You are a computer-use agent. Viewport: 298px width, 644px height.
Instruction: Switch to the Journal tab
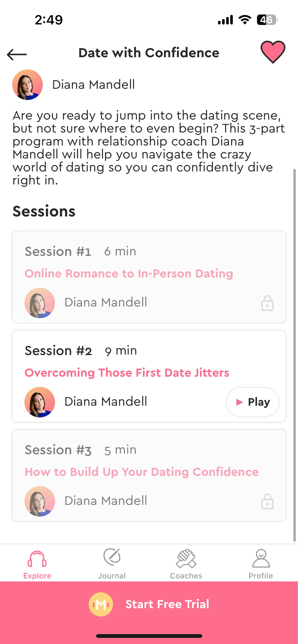(112, 564)
